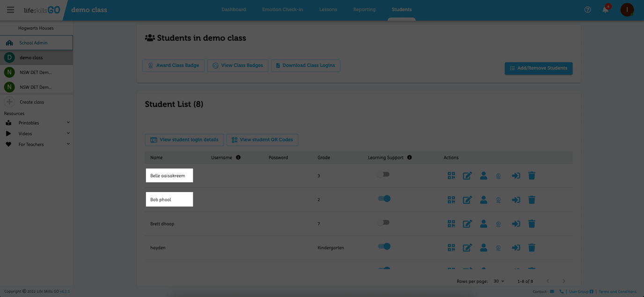644x297 pixels.
Task: Open the Rows per page dropdown
Action: (499, 281)
